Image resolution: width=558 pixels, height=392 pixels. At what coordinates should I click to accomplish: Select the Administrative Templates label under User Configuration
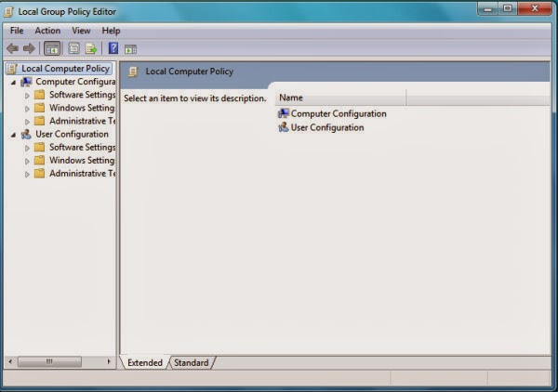tap(83, 174)
